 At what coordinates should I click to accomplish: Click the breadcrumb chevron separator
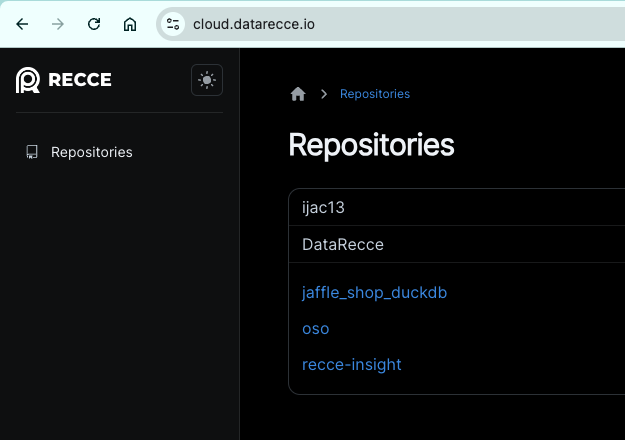coord(324,94)
